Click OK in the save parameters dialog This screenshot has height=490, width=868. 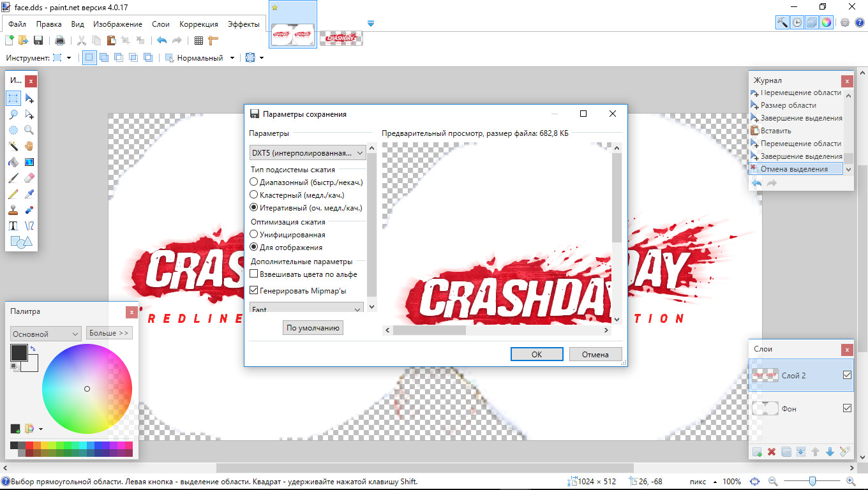537,354
